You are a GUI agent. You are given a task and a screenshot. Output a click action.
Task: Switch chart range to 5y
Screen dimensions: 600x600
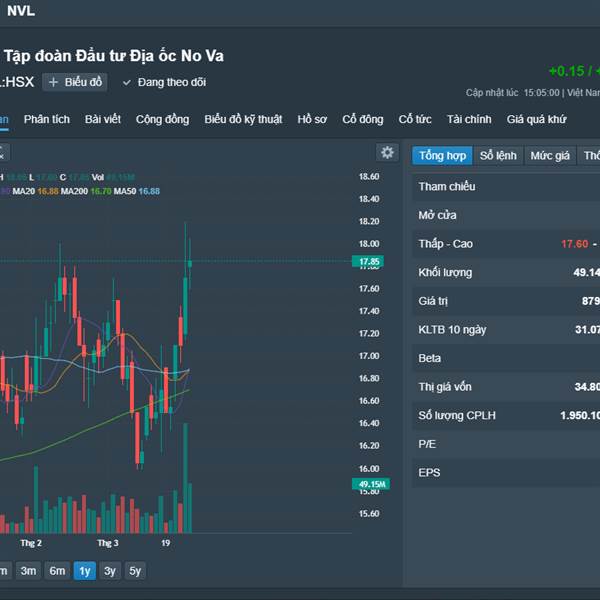(x=135, y=571)
